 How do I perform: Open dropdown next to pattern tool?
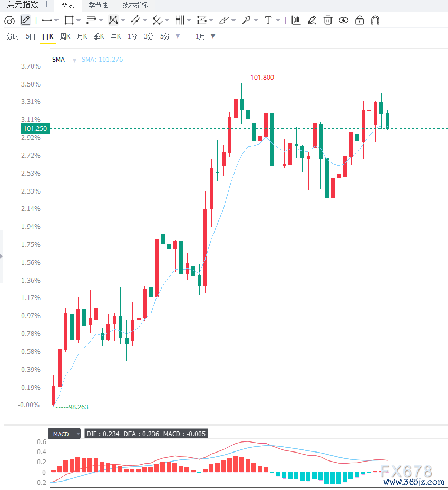pyautogui.click(x=123, y=21)
